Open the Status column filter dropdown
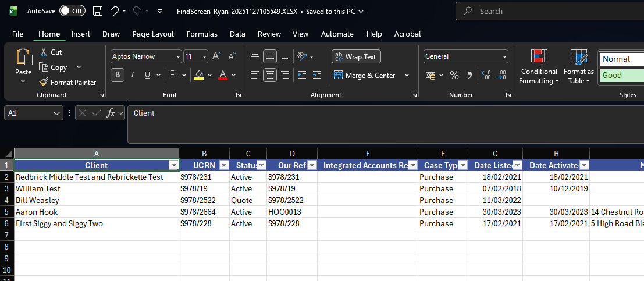Screen dimensions: 644x281 (x=261, y=166)
